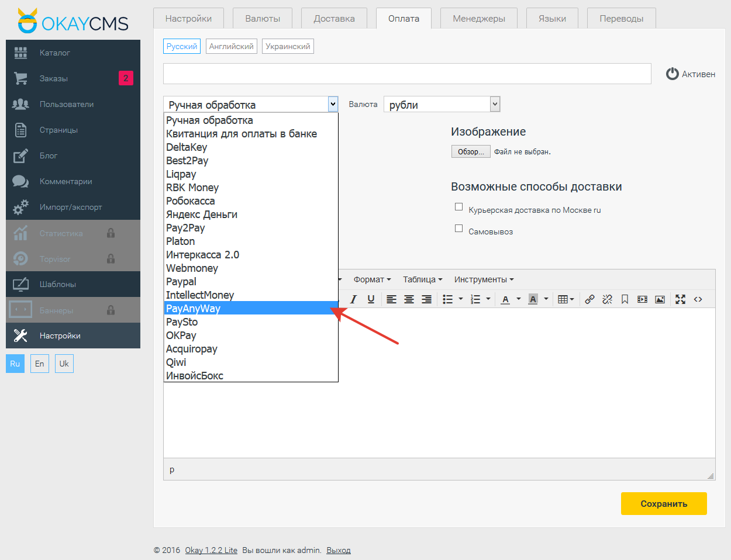
Task: Align text left in editor
Action: coord(392,299)
